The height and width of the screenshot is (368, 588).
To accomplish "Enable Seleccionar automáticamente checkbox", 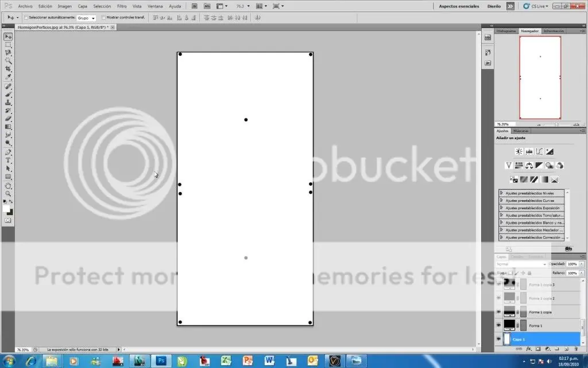I will point(26,18).
